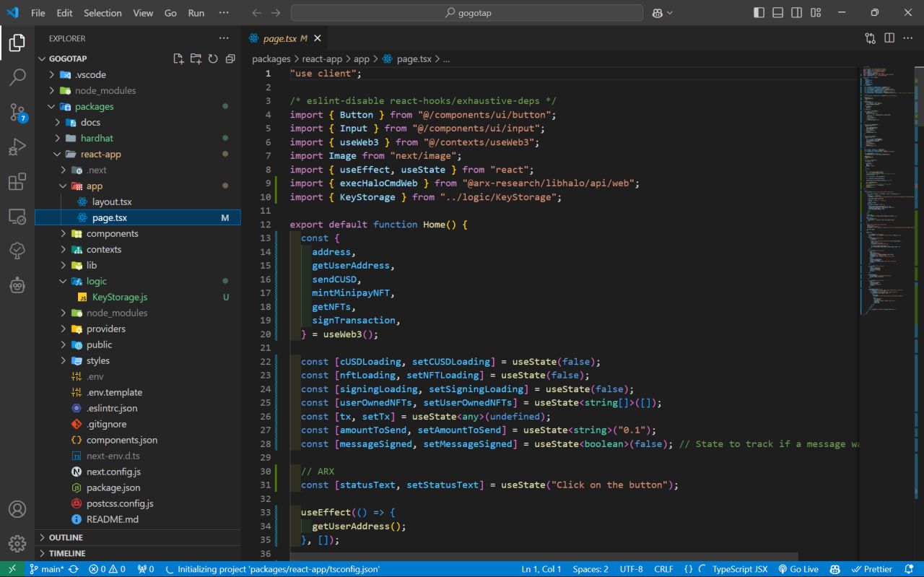924x577 pixels.
Task: Refresh the explorer tree
Action: (213, 58)
